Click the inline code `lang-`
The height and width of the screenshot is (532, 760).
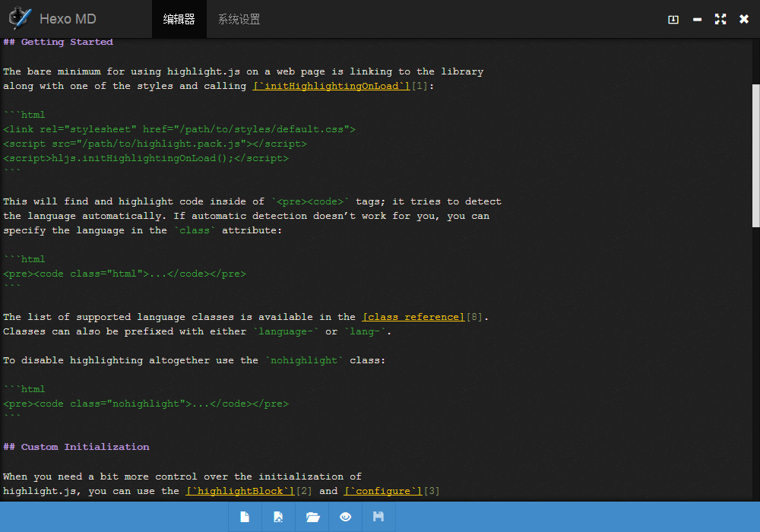pyautogui.click(x=365, y=331)
